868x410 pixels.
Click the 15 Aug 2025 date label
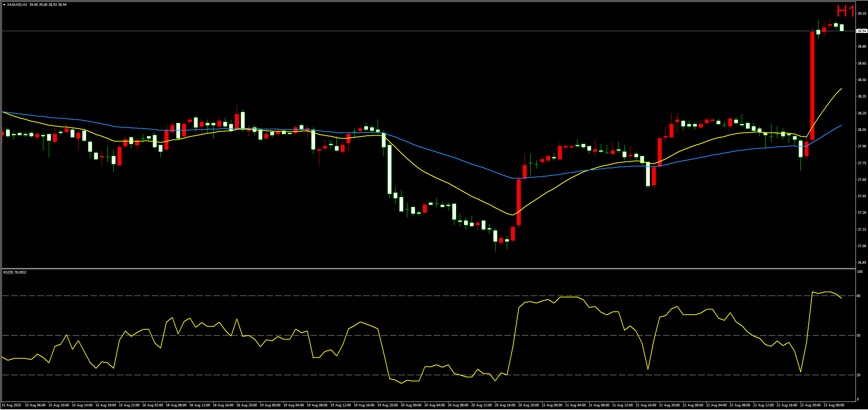point(11,406)
